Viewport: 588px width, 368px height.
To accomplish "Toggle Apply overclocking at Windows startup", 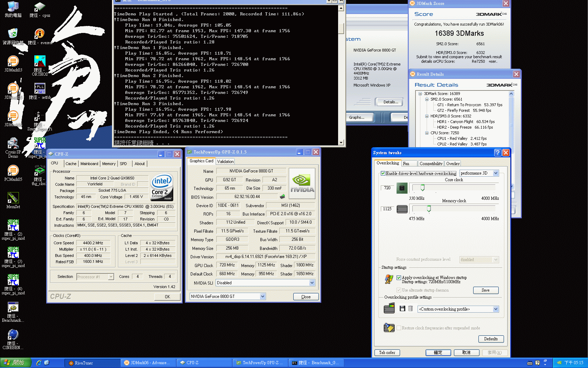I will click(399, 278).
